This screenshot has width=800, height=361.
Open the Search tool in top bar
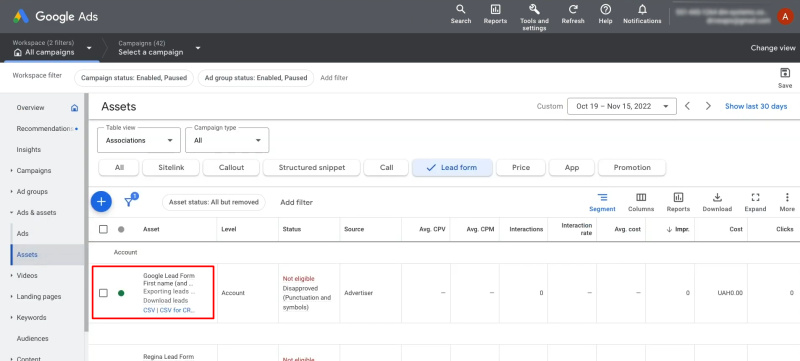pyautogui.click(x=461, y=14)
